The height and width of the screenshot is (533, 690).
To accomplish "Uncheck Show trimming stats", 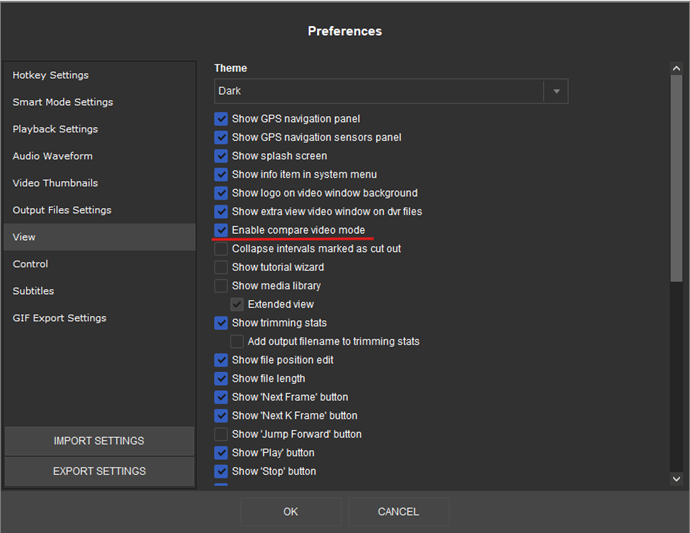I will [221, 323].
